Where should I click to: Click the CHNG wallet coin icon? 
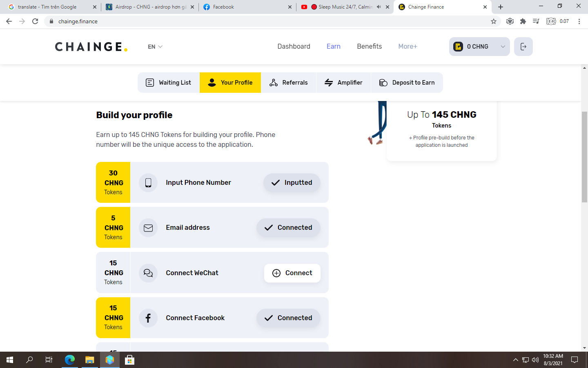[458, 47]
